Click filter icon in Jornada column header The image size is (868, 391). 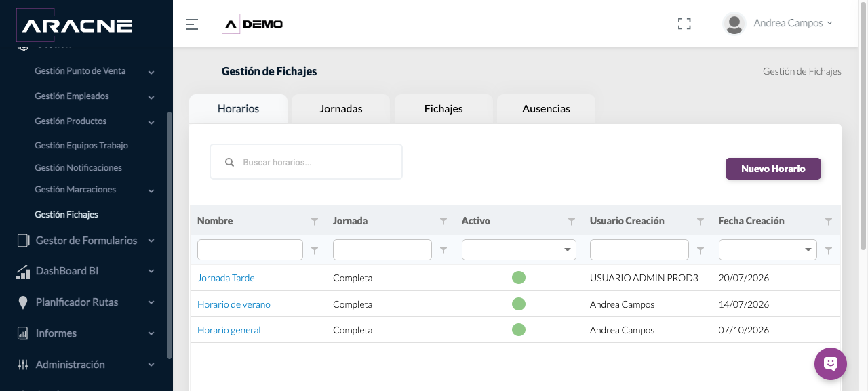(x=443, y=221)
